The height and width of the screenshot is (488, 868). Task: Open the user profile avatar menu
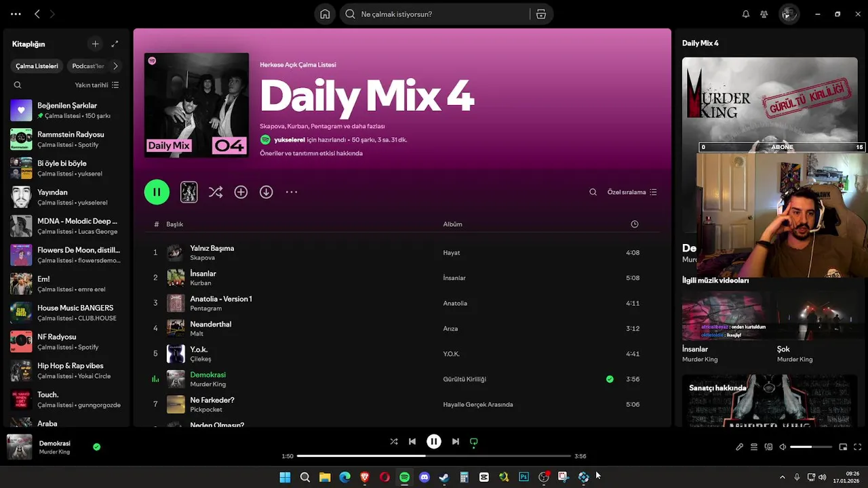pyautogui.click(x=789, y=14)
